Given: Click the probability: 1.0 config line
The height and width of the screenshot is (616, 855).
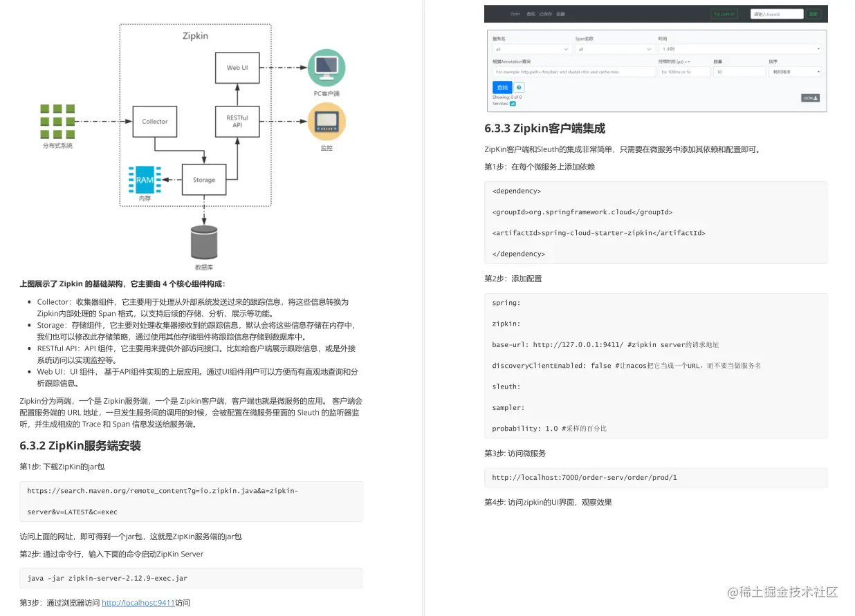Looking at the screenshot, I should 549,429.
